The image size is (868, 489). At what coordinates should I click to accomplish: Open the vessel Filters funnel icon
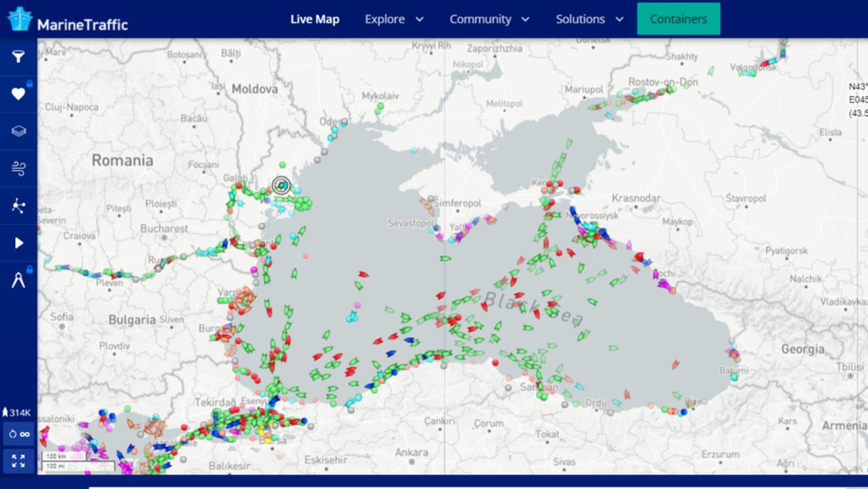point(18,55)
